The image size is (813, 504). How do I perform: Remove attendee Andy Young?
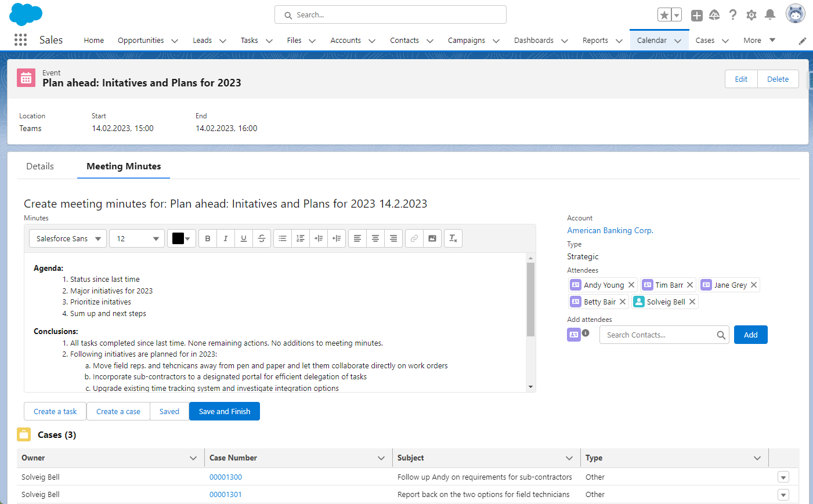coord(631,285)
